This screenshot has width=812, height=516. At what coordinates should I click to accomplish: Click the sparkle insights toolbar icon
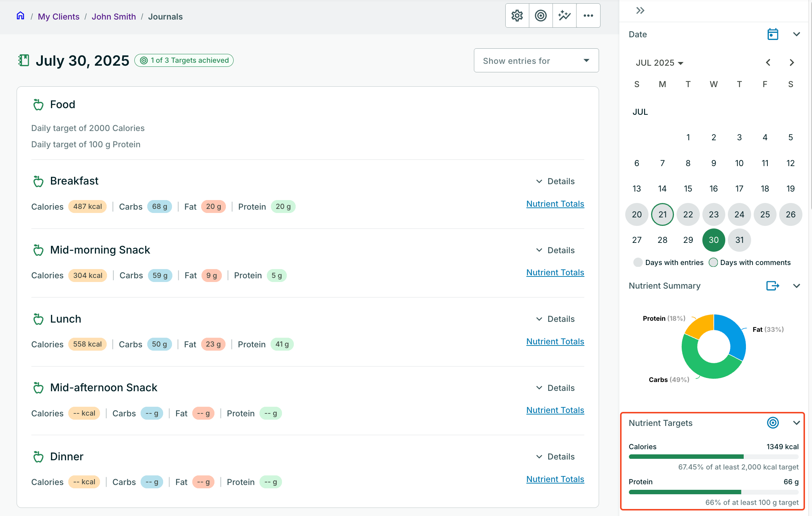(564, 16)
